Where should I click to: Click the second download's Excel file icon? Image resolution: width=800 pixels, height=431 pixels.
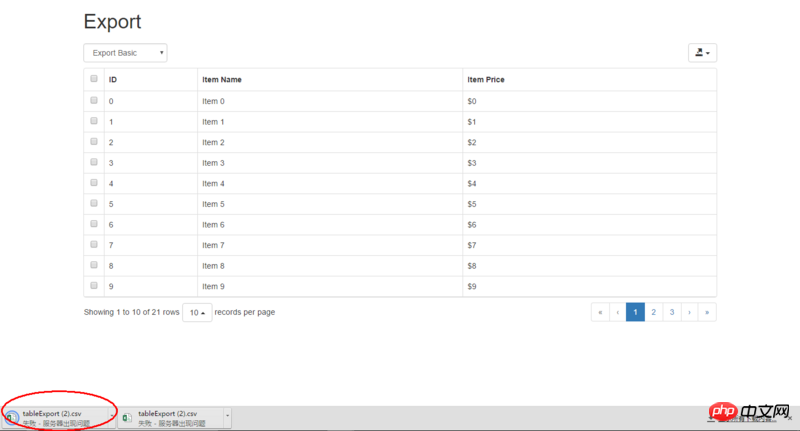pyautogui.click(x=127, y=418)
